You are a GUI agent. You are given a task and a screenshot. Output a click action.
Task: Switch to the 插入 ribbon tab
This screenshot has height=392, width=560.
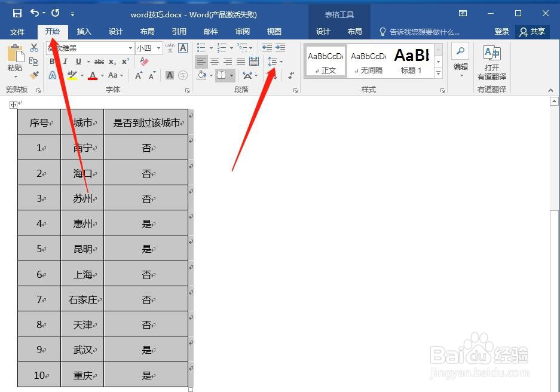[x=83, y=32]
